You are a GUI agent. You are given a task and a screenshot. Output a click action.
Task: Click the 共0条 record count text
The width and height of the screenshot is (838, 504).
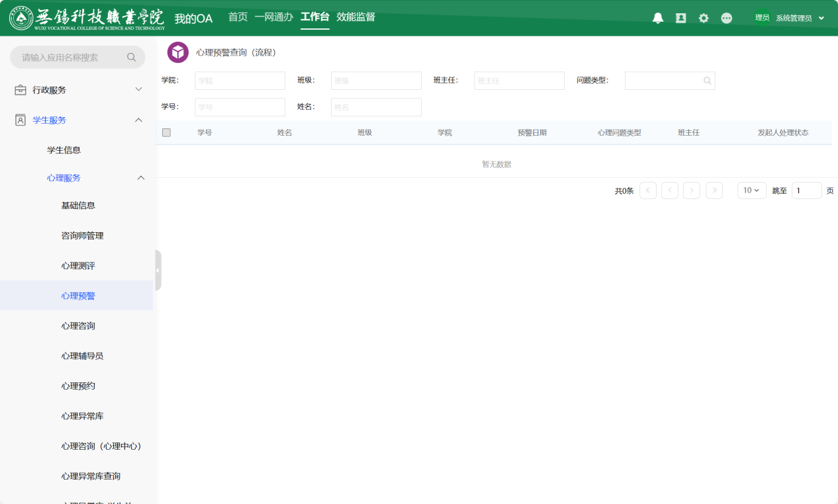click(x=624, y=191)
